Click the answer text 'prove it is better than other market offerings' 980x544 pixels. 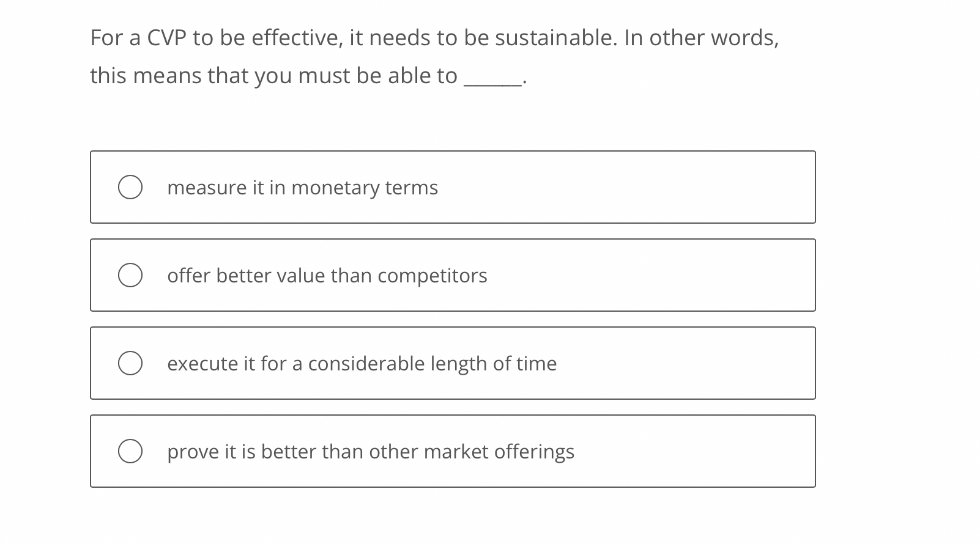click(x=370, y=452)
